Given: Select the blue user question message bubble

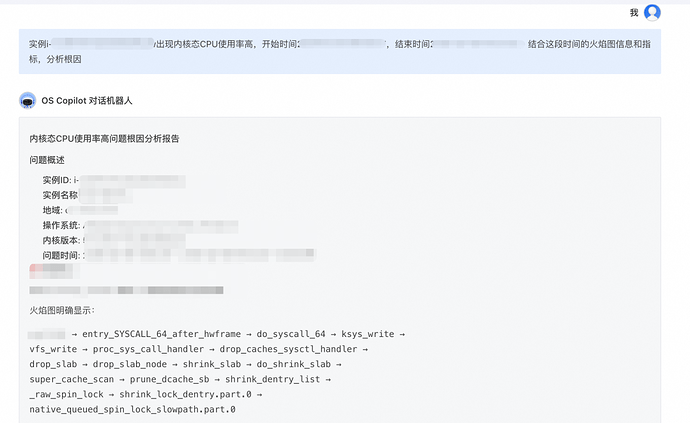Looking at the screenshot, I should coord(340,51).
